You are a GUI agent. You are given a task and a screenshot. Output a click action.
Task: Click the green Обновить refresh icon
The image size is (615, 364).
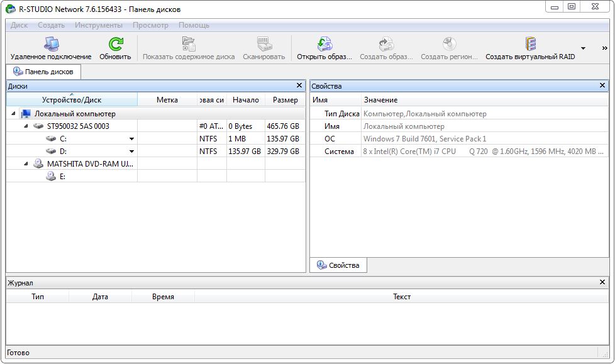115,44
